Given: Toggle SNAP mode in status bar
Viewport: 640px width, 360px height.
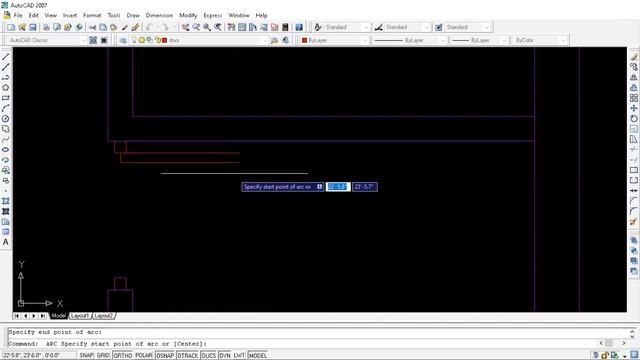Looking at the screenshot, I should [86, 356].
